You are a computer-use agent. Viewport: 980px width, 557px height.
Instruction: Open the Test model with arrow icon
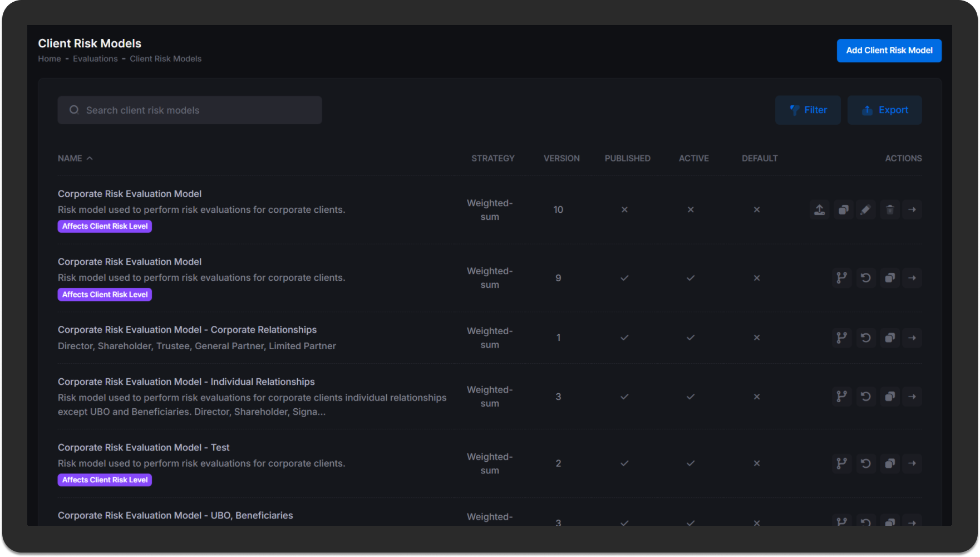[912, 463]
